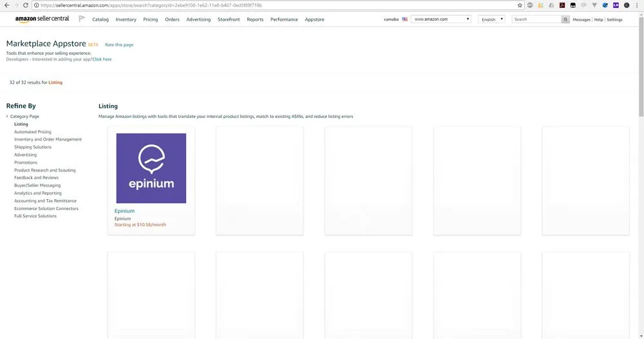Open the Adobe Acrobat extension icon
Image resolution: width=644 pixels, height=339 pixels.
[x=562, y=5]
